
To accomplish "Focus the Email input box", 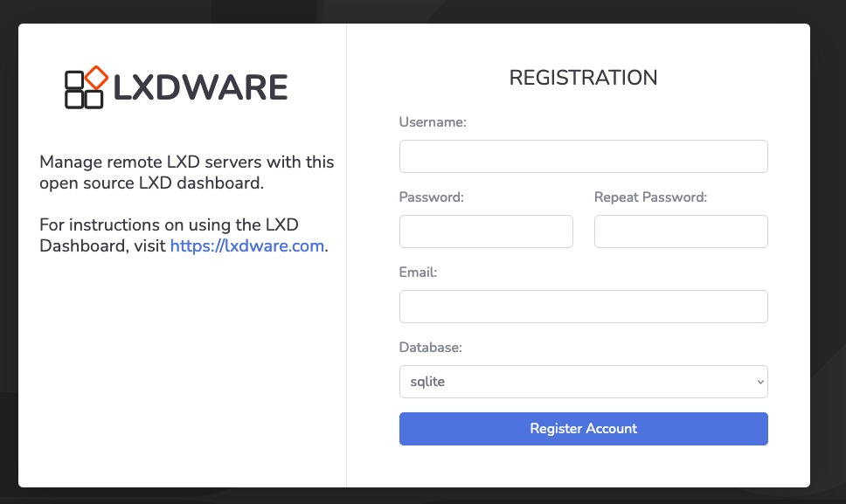I will pyautogui.click(x=583, y=307).
